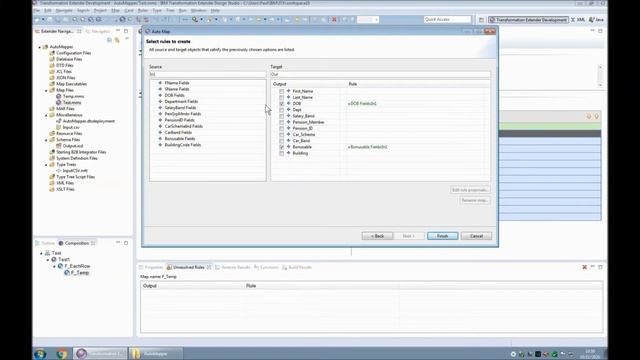
Task: Minimize the Extender Navigator panel
Action: pos(118,31)
